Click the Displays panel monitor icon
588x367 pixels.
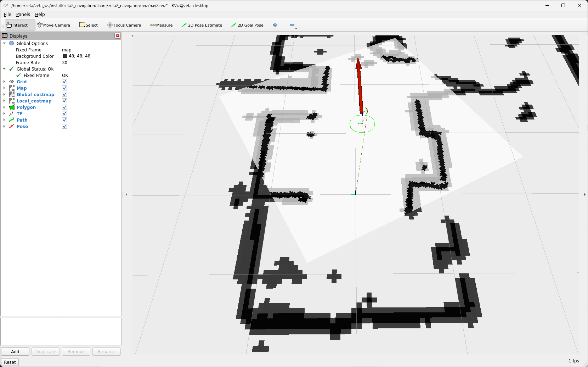pos(5,36)
